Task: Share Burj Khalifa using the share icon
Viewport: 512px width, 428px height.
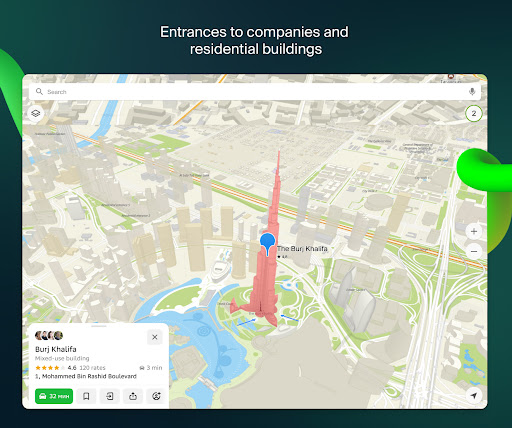Action: coord(133,396)
